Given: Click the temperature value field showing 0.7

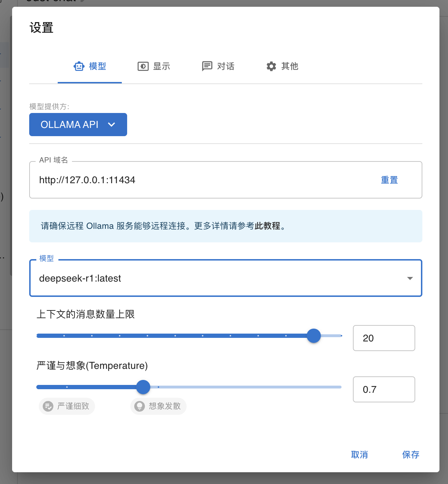Looking at the screenshot, I should (x=384, y=389).
